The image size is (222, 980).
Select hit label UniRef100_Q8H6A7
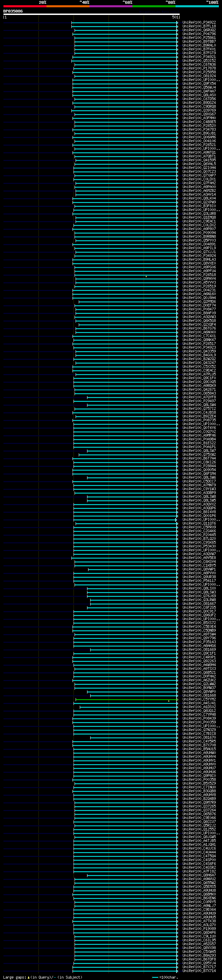(199, 875)
